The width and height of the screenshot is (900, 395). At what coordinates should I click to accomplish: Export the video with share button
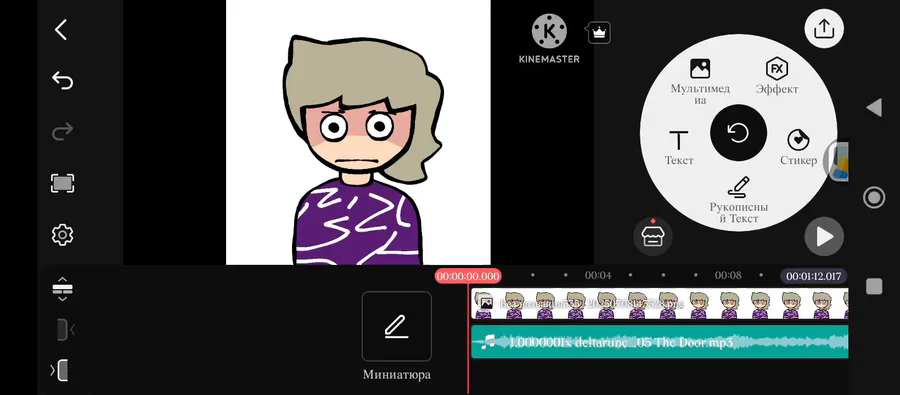click(824, 28)
